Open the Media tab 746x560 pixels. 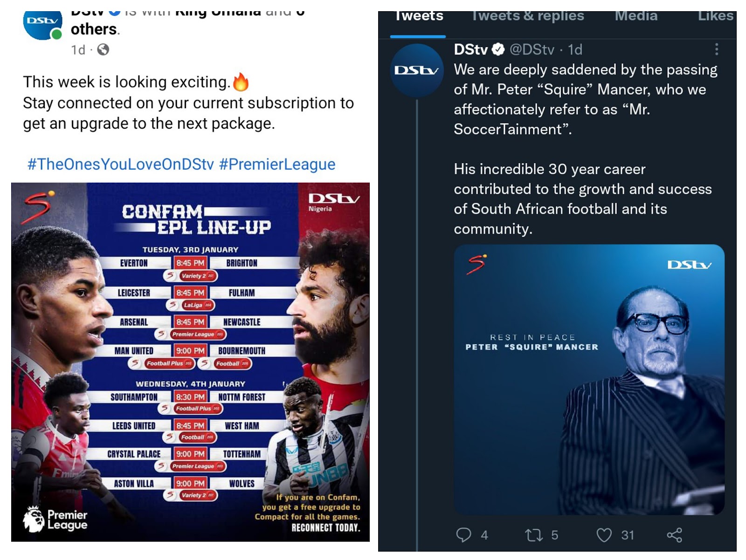tap(635, 16)
